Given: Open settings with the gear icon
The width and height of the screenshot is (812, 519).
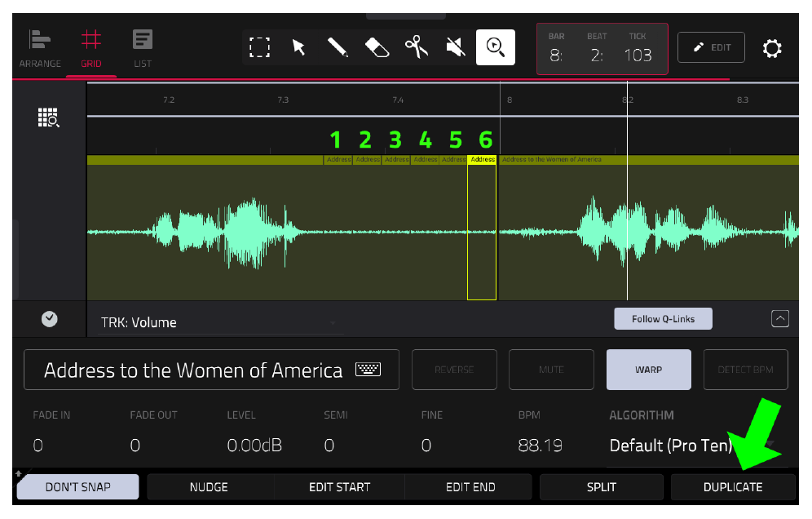Looking at the screenshot, I should click(x=772, y=48).
